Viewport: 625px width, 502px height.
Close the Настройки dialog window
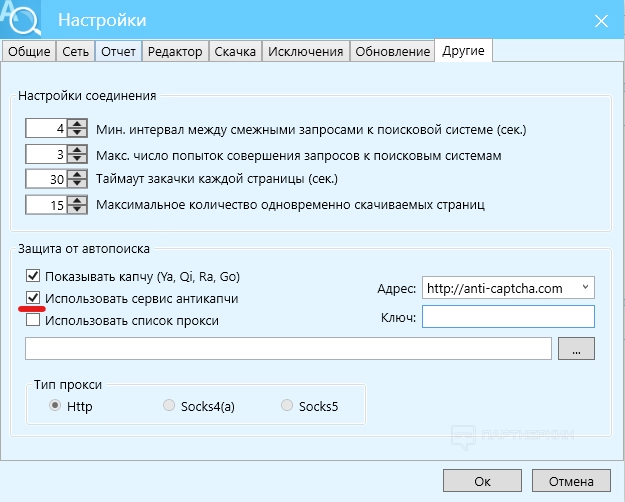[601, 20]
